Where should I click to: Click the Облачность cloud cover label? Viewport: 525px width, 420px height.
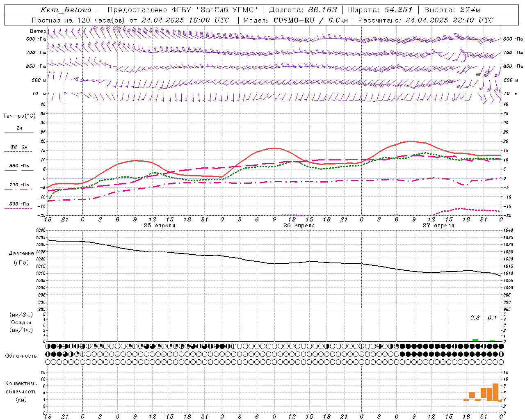21,356
